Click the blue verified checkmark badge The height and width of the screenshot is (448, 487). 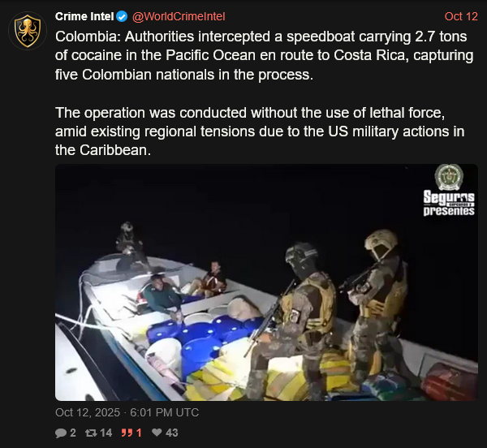(x=122, y=16)
